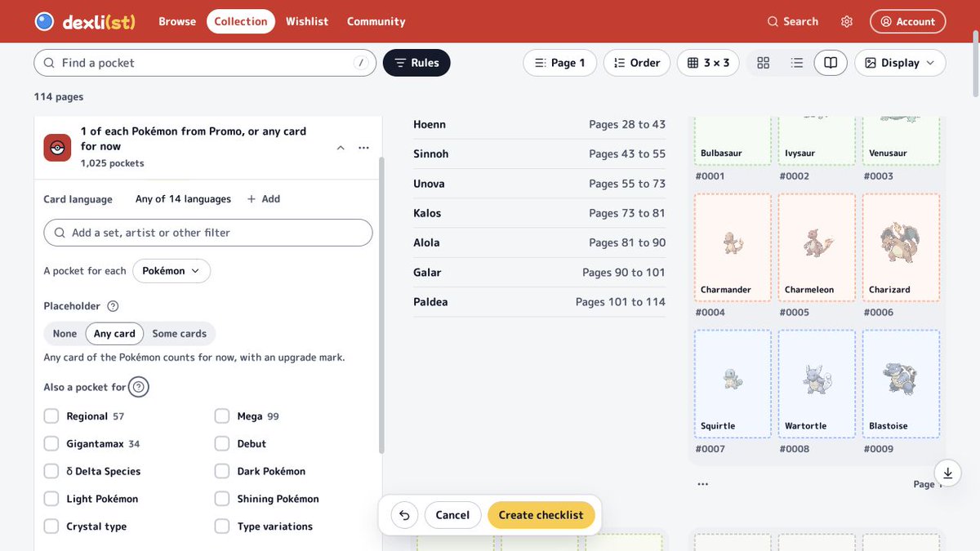Check the Mega checkbox

(222, 416)
